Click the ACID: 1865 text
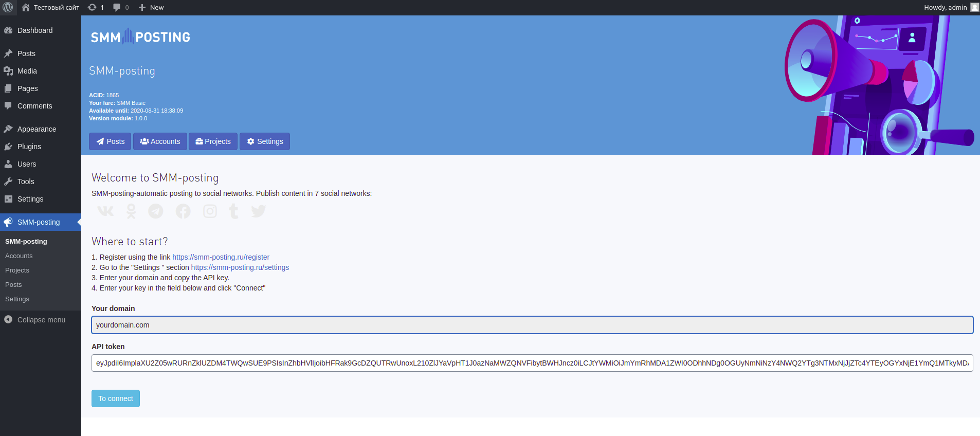 point(104,95)
